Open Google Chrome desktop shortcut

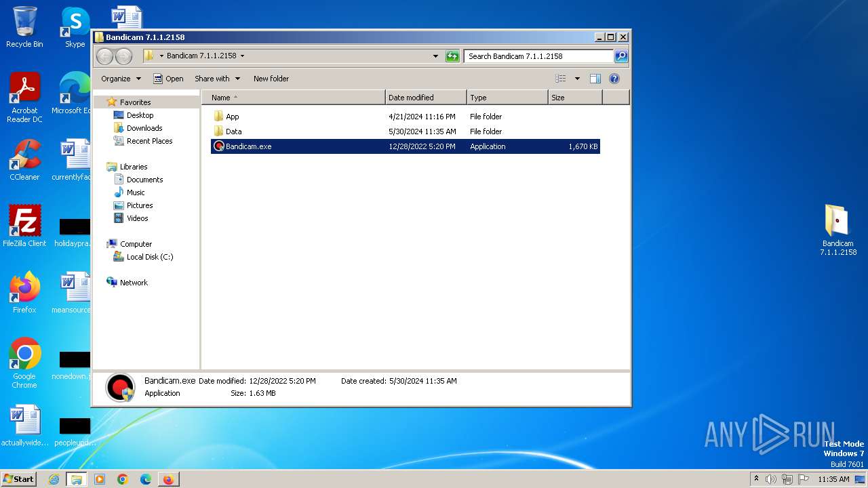pyautogui.click(x=24, y=363)
